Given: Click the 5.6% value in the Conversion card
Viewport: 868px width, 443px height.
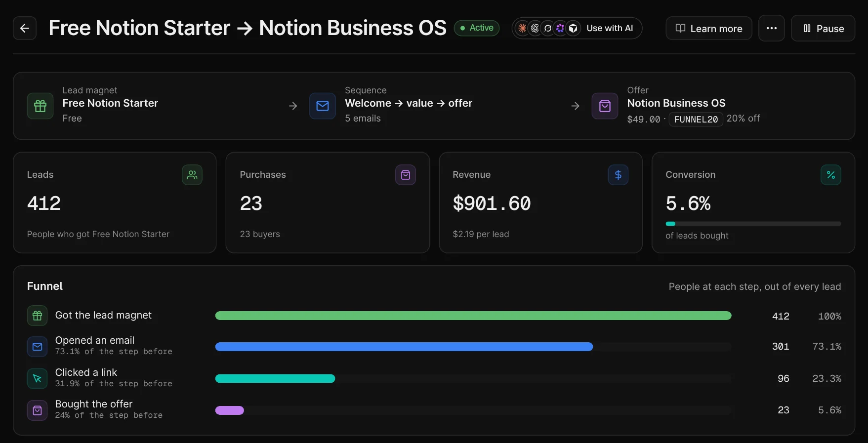Looking at the screenshot, I should [688, 203].
